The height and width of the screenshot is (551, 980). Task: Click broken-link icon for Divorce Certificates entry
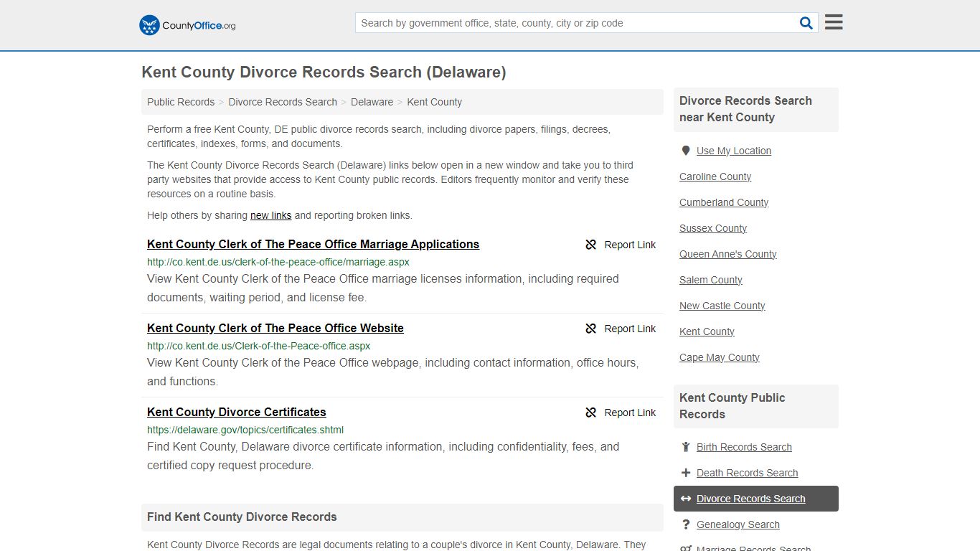pyautogui.click(x=591, y=413)
